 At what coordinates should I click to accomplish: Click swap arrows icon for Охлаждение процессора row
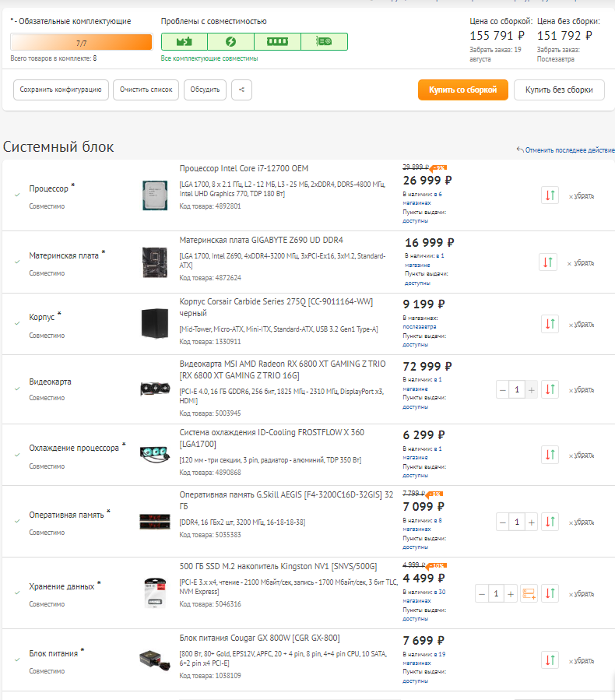550,455
